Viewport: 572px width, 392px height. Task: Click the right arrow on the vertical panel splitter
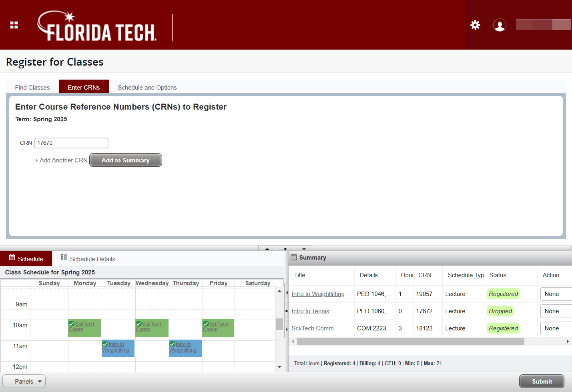pyautogui.click(x=287, y=329)
